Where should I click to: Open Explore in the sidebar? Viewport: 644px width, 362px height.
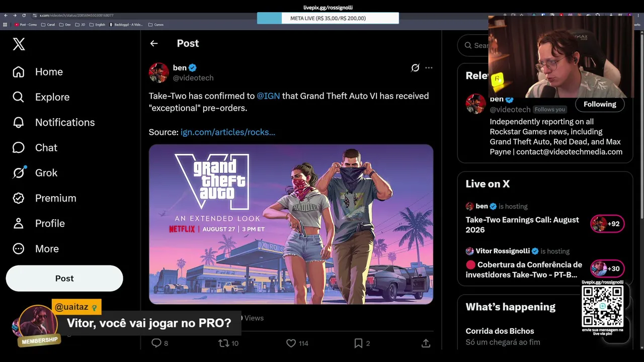point(41,97)
